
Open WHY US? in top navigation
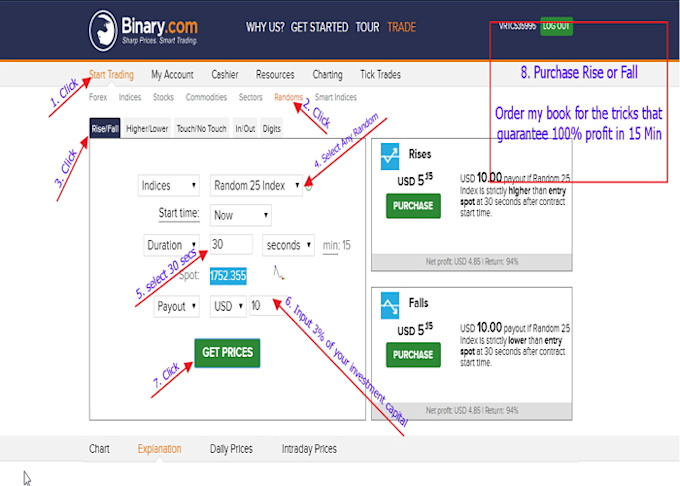pos(265,27)
